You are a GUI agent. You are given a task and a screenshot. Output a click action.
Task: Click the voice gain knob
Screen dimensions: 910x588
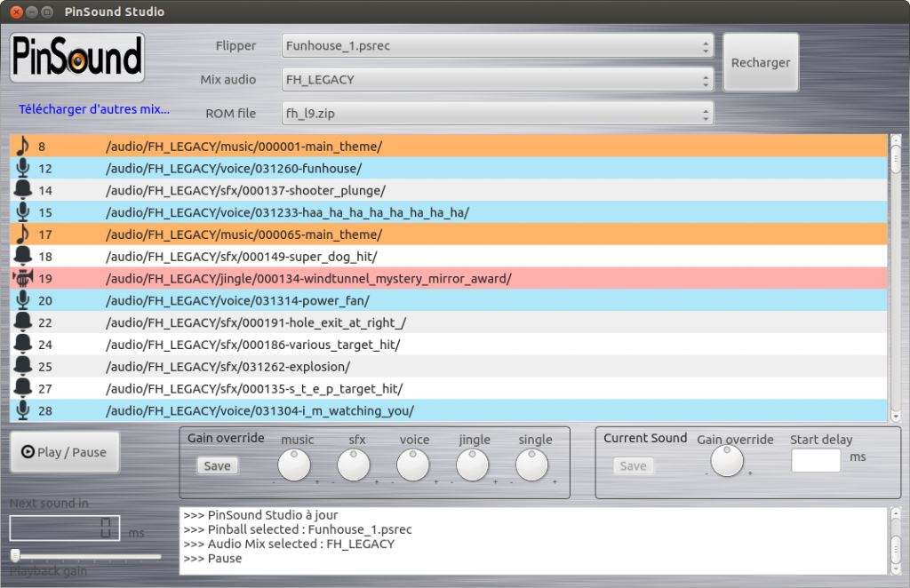tap(412, 465)
